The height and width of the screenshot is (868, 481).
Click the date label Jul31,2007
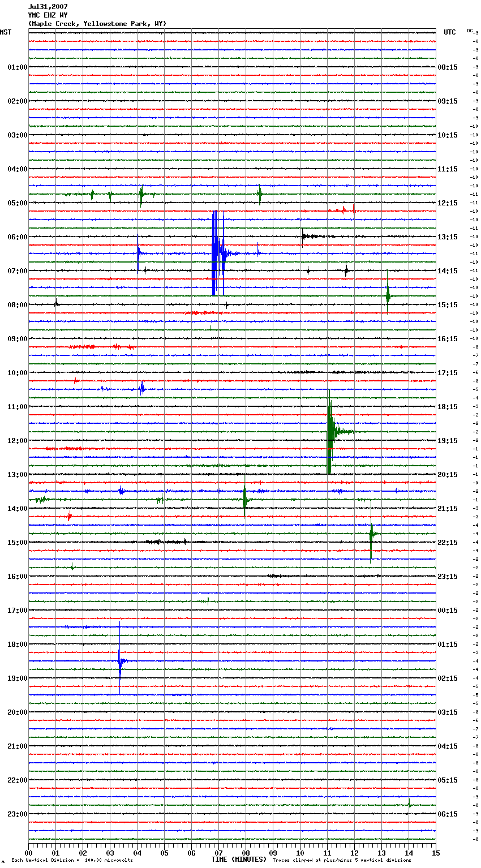48,7
